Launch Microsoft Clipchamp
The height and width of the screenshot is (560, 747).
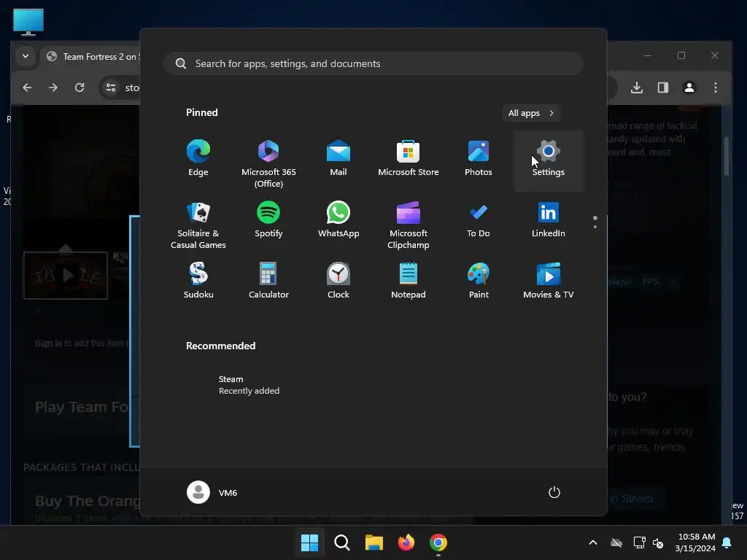point(409,226)
